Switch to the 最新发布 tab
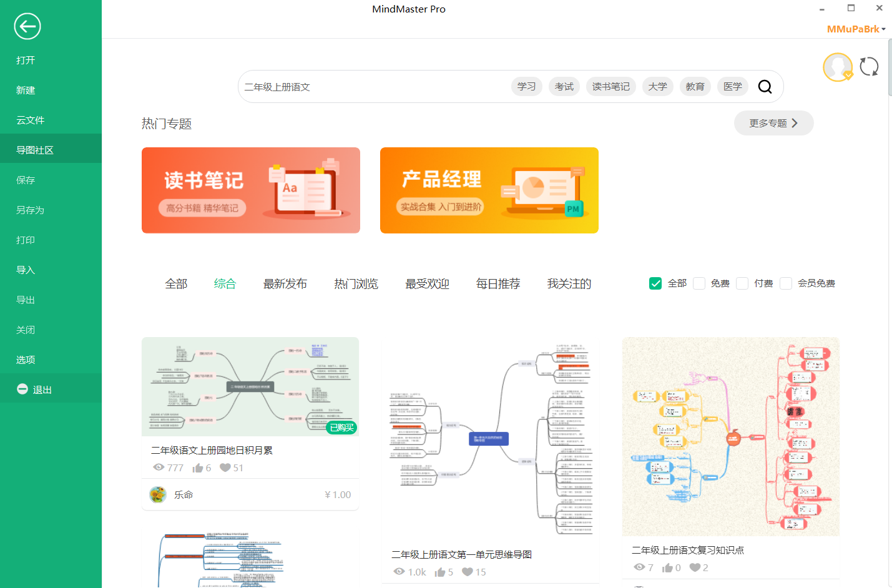The width and height of the screenshot is (892, 588). 285,284
